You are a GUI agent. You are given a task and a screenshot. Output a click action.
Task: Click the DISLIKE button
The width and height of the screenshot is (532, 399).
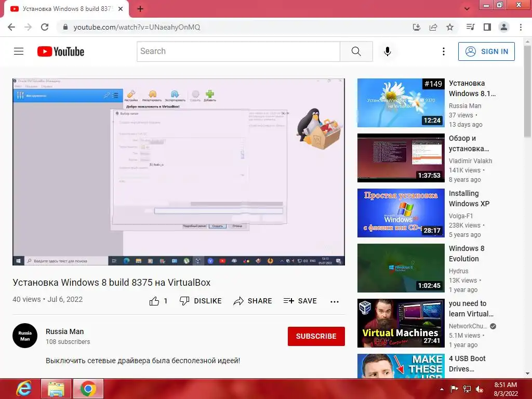(201, 301)
